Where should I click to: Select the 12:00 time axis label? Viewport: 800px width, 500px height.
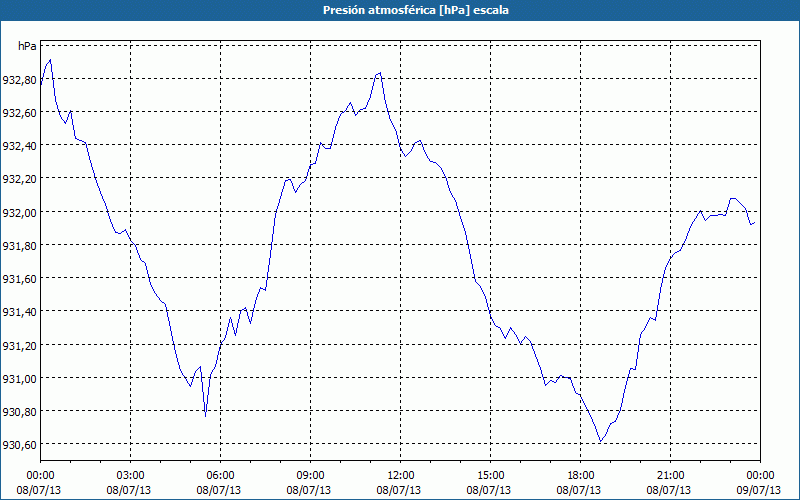coord(401,476)
